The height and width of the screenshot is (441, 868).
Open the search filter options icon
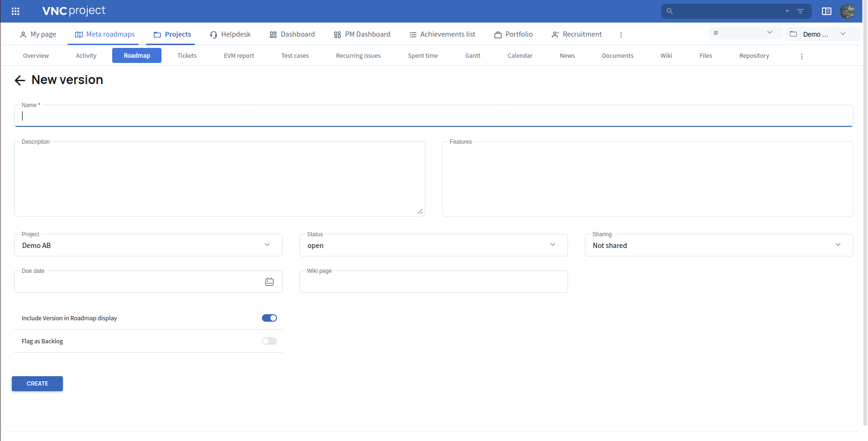(x=800, y=11)
